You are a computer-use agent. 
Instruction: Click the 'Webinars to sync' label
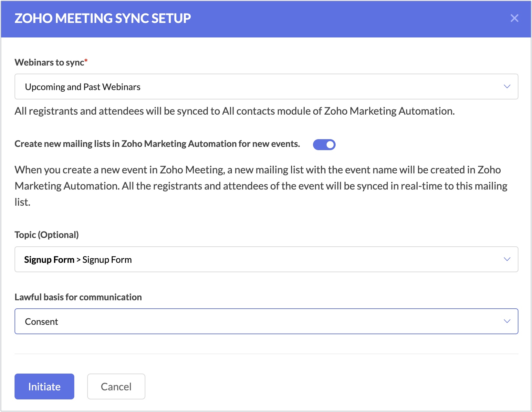click(51, 62)
